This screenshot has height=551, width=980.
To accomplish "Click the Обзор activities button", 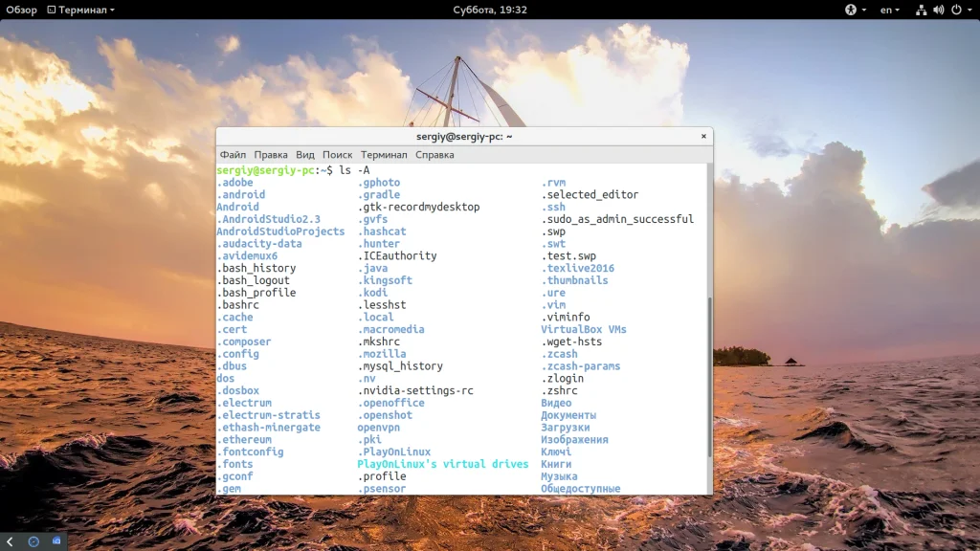I will click(x=21, y=10).
